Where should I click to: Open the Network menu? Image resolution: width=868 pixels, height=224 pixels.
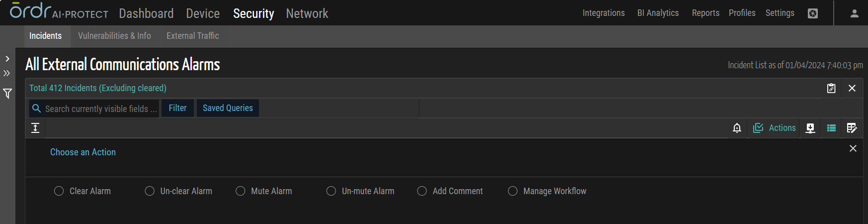307,13
